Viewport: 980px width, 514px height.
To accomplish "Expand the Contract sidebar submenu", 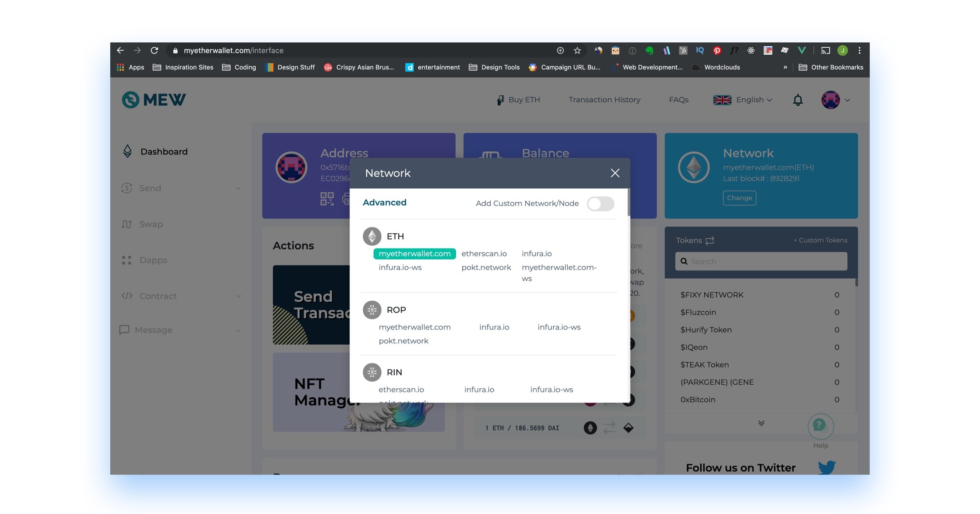I will (238, 296).
